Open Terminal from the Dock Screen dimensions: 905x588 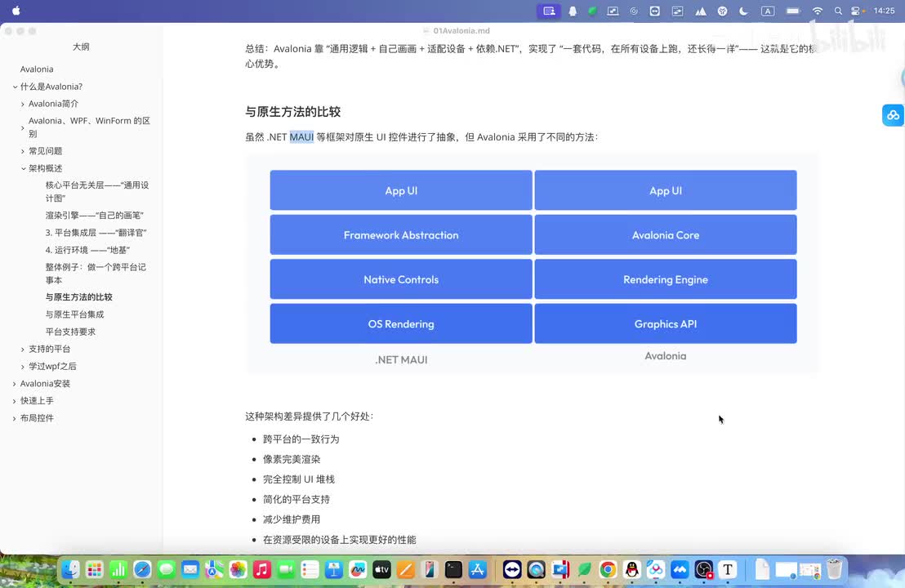[x=453, y=570]
